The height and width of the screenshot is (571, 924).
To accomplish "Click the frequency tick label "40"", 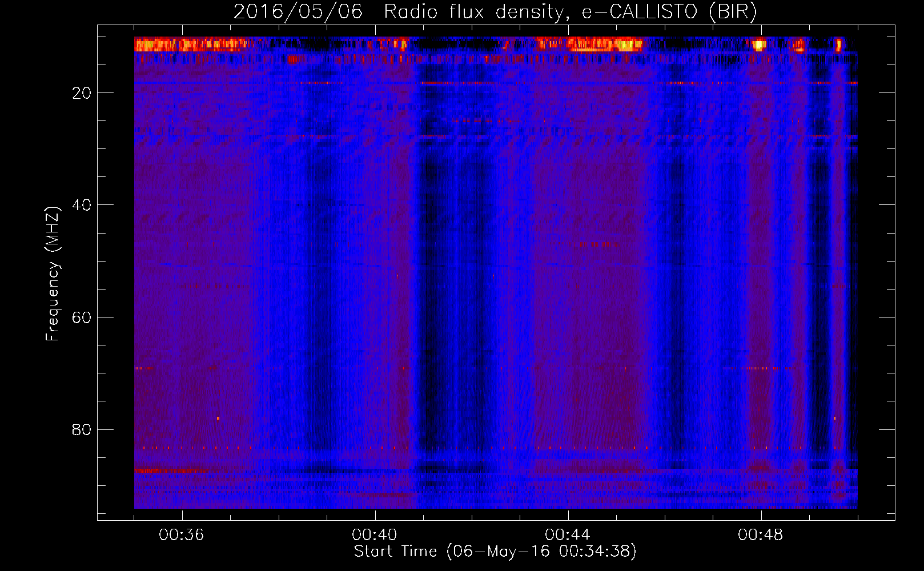I will point(82,205).
